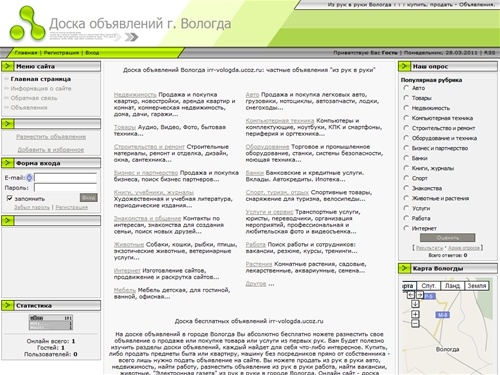500x375 pixels.
Task: Click the Добавить в избранное link
Action: tap(51, 150)
